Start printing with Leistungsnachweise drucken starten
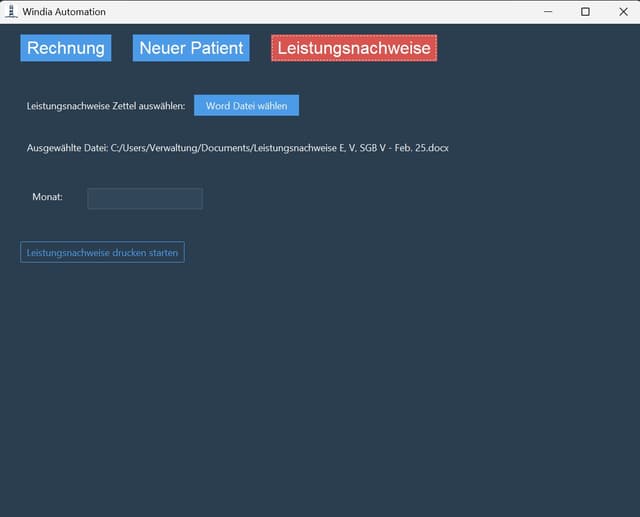Screen dimensions: 640x517 click(102, 253)
